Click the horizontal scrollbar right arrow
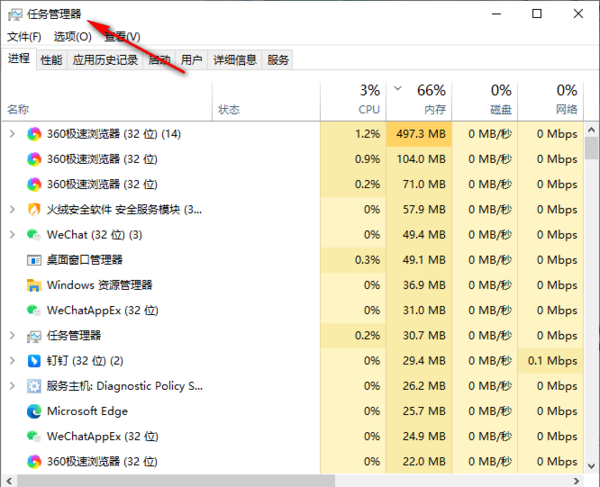 click(x=576, y=480)
